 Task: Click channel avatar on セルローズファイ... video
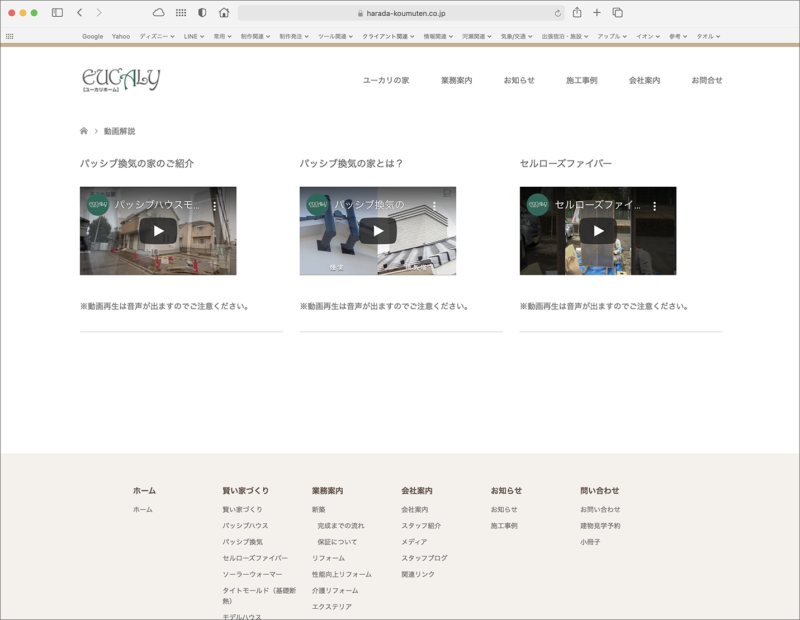(x=538, y=205)
